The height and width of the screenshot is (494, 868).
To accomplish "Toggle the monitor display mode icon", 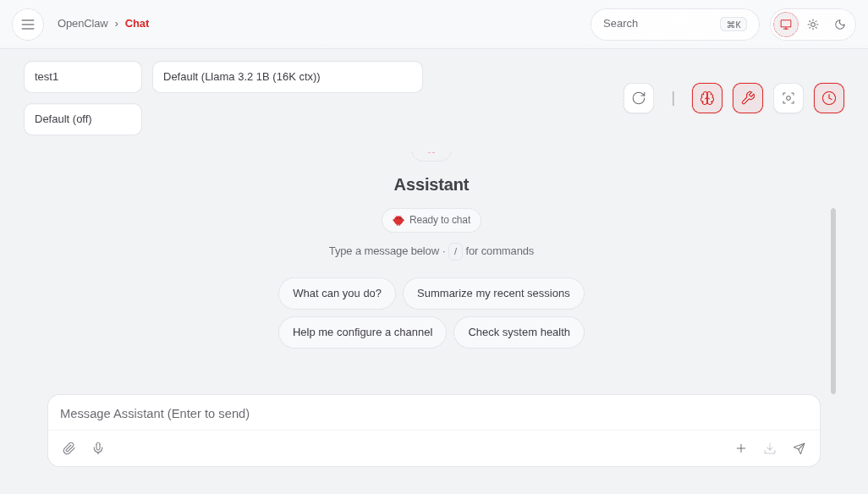I will tap(785, 25).
